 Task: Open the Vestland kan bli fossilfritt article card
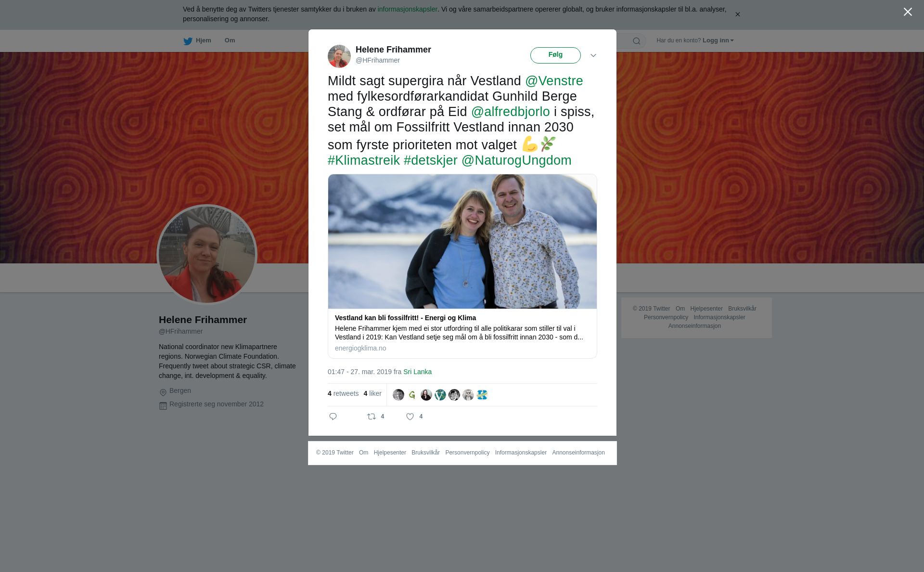click(462, 266)
